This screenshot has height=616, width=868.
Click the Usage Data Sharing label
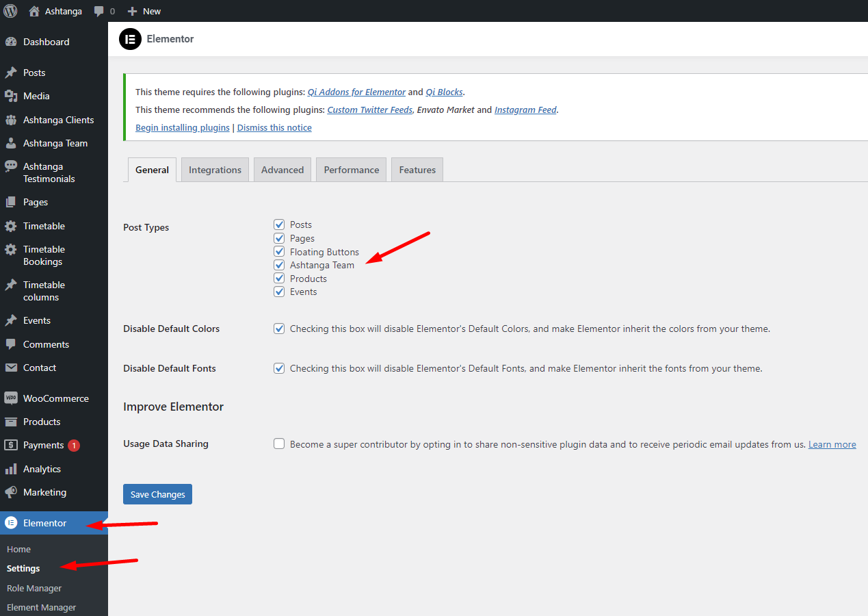coord(166,444)
